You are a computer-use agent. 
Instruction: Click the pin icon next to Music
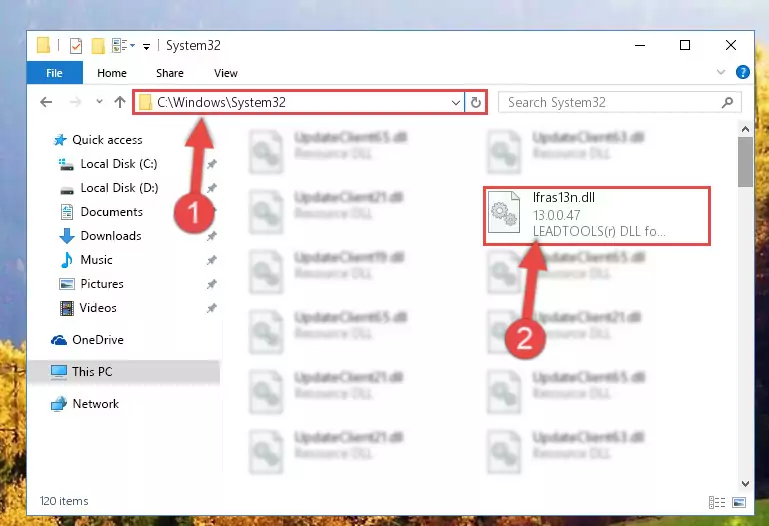[211, 260]
